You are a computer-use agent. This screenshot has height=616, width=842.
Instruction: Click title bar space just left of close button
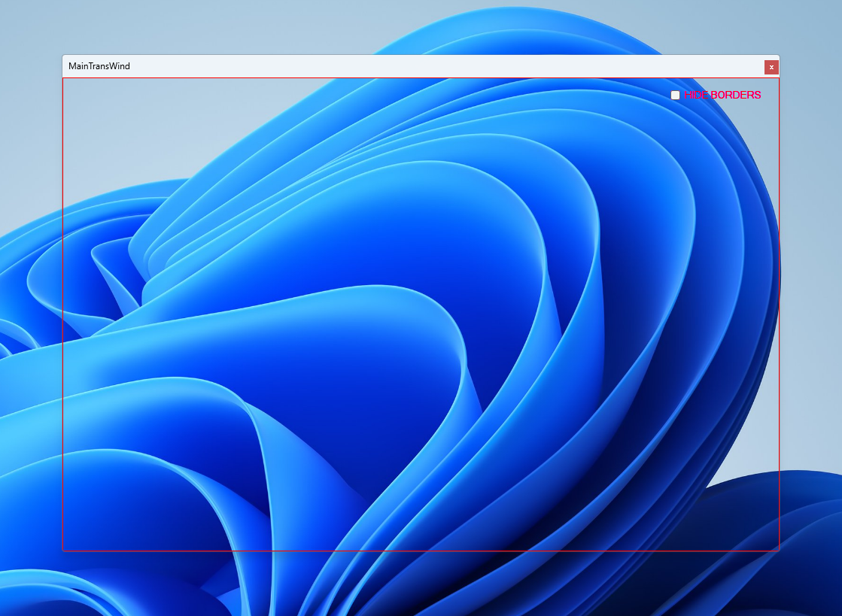745,66
